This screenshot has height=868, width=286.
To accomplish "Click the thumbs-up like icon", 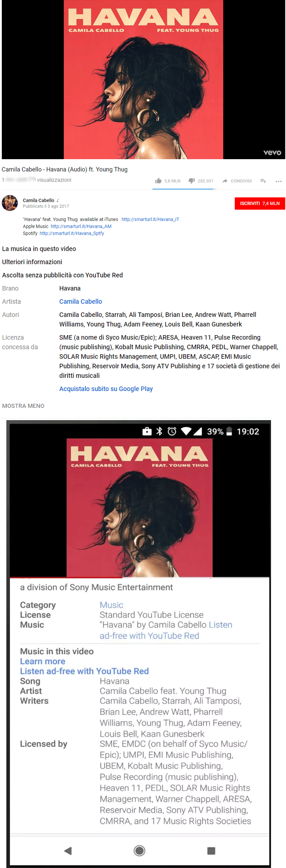I will [158, 181].
